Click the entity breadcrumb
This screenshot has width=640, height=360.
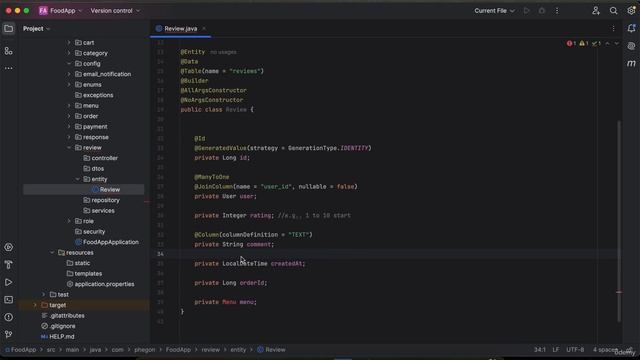click(238, 350)
